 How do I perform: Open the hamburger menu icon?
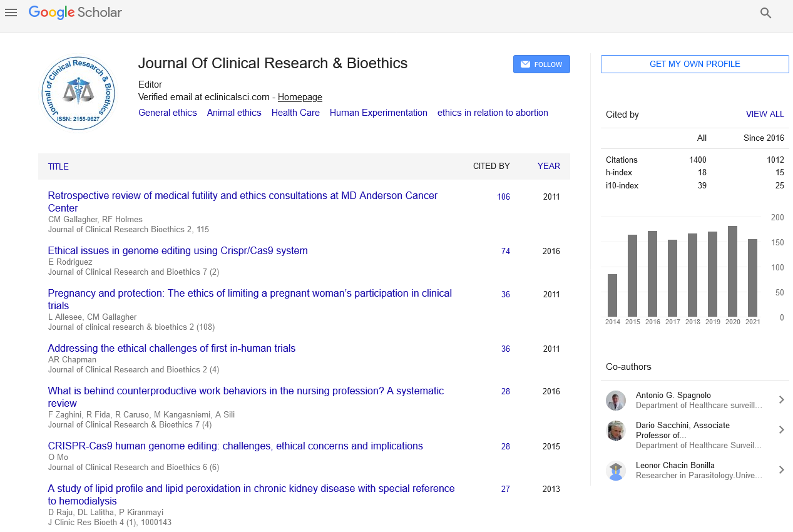point(11,13)
